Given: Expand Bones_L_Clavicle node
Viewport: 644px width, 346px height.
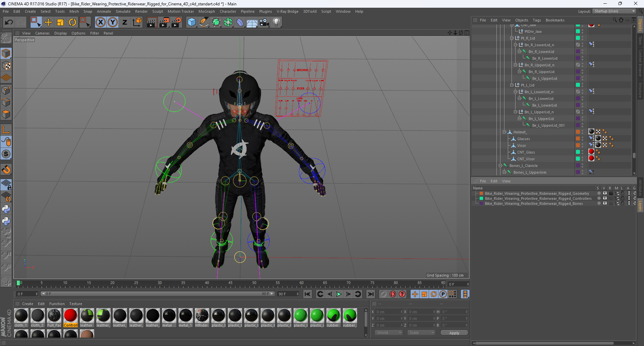Looking at the screenshot, I should pos(500,166).
